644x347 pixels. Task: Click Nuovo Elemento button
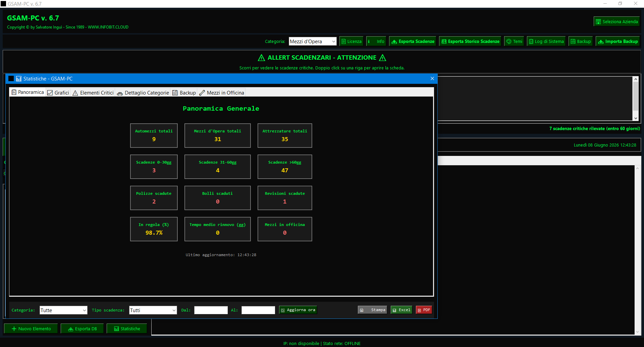point(31,329)
